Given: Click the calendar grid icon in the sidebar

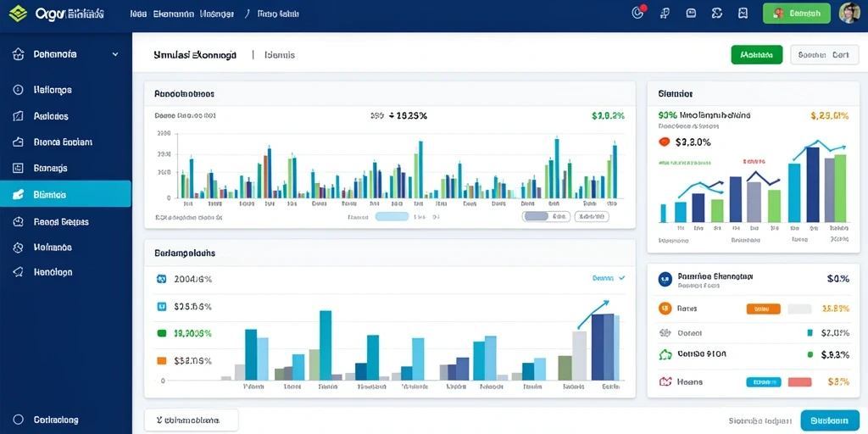Looking at the screenshot, I should tap(18, 168).
